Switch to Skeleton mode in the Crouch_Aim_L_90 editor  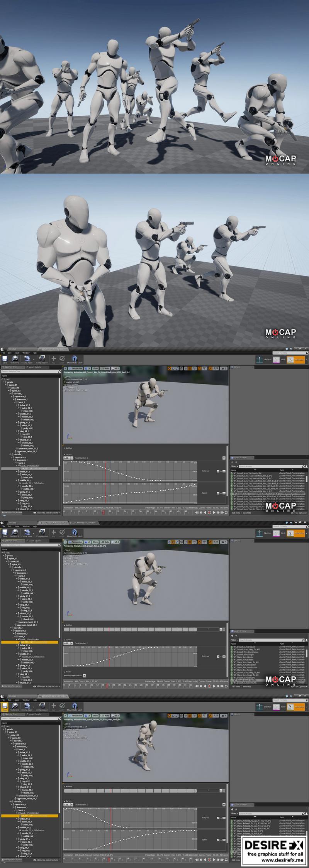(x=265, y=533)
